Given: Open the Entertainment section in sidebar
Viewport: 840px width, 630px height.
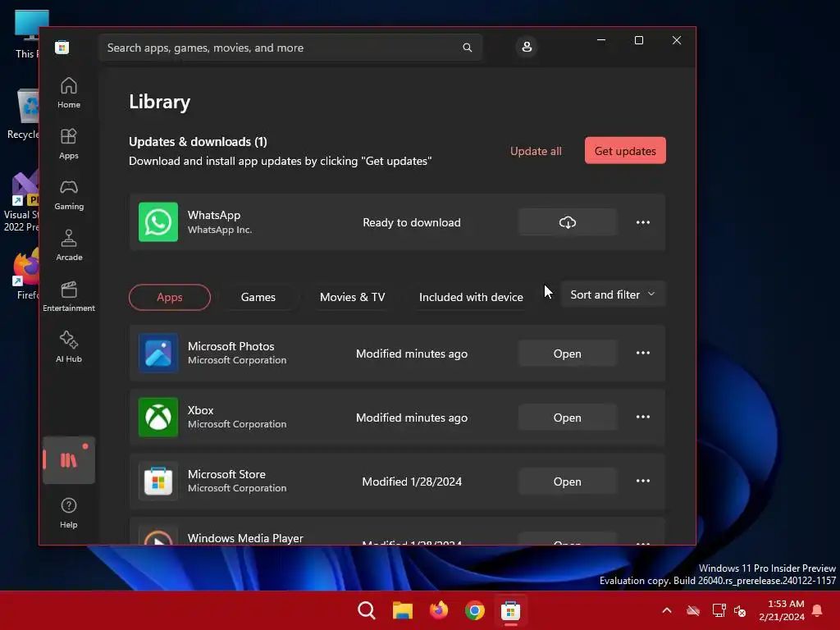Looking at the screenshot, I should tap(69, 297).
